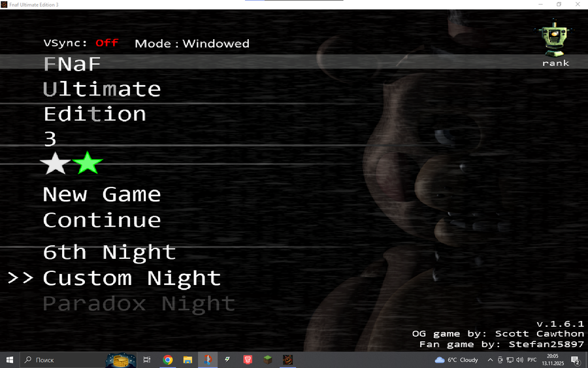Restore down the game window
Image resolution: width=588 pixels, height=368 pixels.
tap(559, 5)
